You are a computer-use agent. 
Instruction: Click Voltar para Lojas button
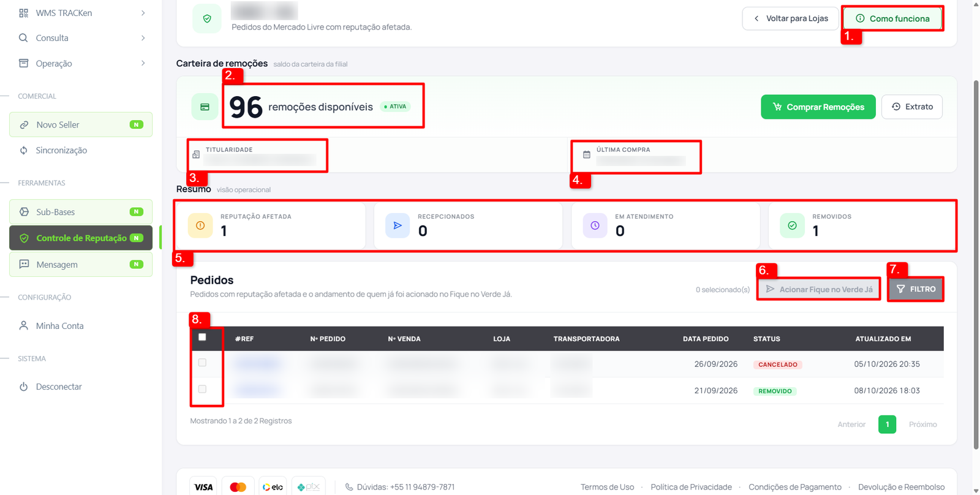(790, 18)
